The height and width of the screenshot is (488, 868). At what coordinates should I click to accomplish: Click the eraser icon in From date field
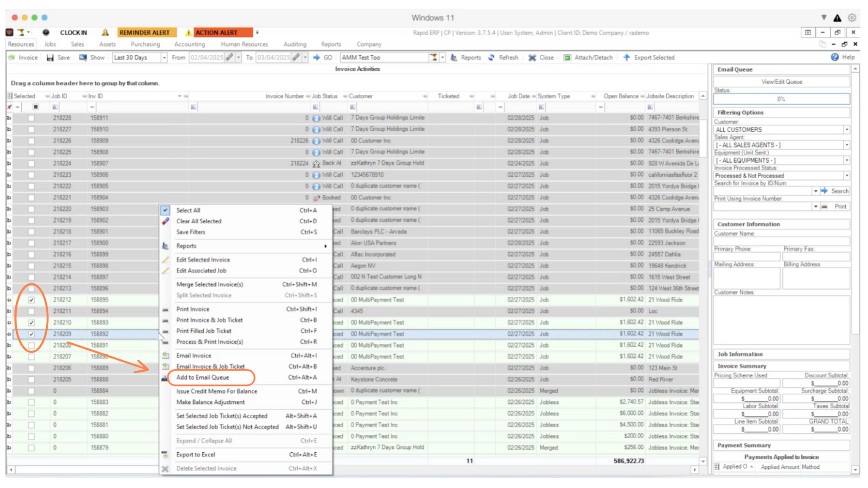229,57
